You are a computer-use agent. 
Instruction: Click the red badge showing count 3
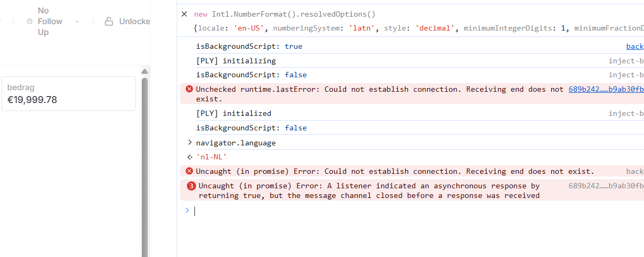point(191,186)
